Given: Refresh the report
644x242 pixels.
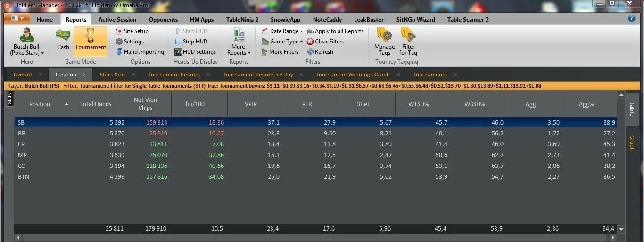Looking at the screenshot, I should click(320, 52).
